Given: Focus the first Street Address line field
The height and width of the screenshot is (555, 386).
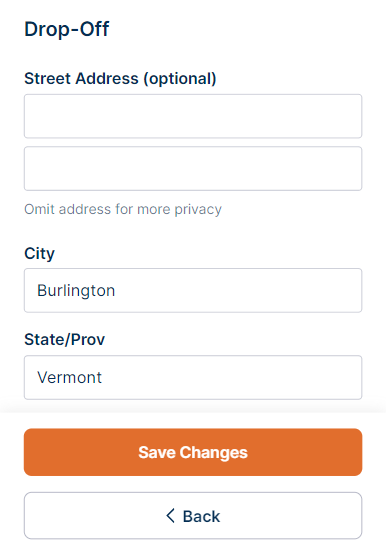Looking at the screenshot, I should (193, 116).
